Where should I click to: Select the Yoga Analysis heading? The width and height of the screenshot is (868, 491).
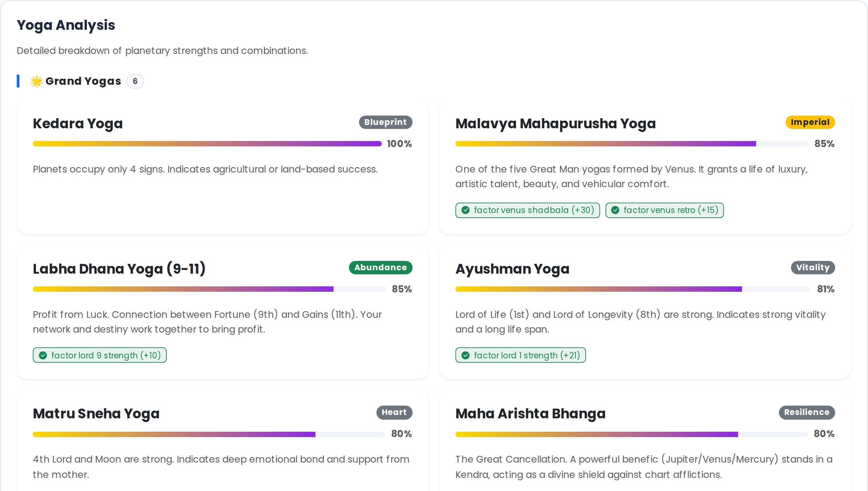point(66,25)
